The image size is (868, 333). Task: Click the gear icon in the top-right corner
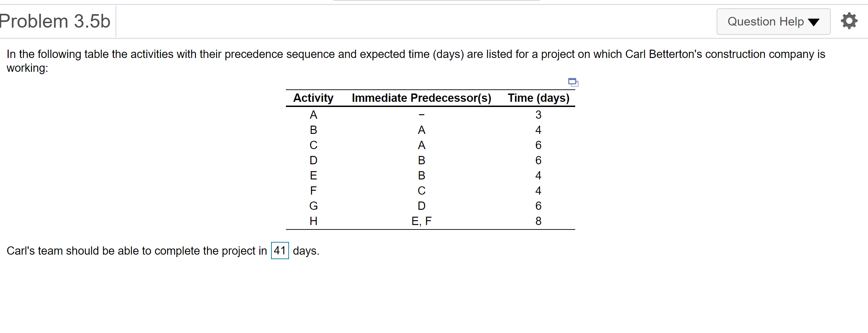coord(849,21)
